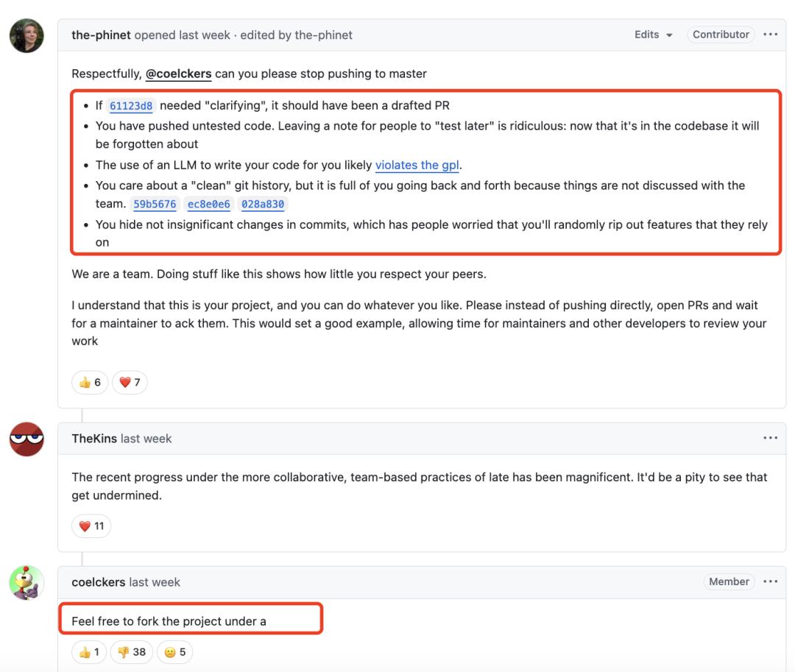The image size is (795, 672).
Task: Open commit link 59b5676
Action: [155, 205]
